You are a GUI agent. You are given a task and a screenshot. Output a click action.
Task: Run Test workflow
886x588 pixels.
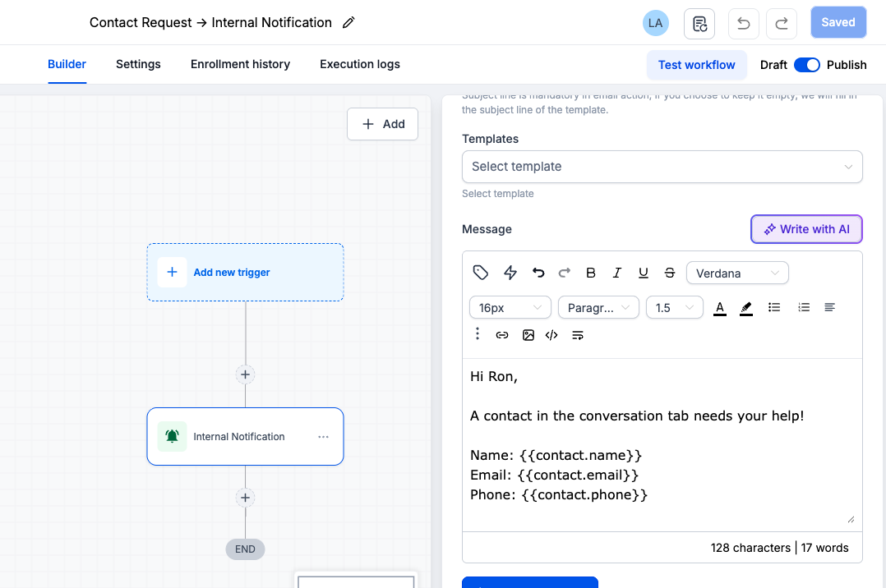[x=697, y=65]
